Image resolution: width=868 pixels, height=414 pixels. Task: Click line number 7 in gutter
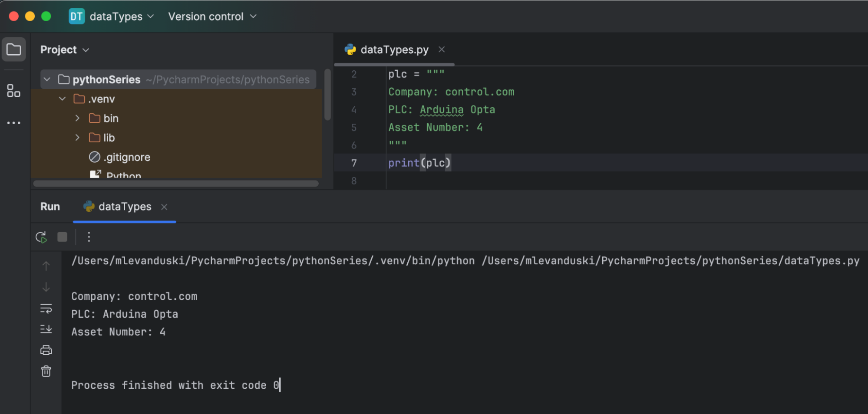click(x=354, y=163)
